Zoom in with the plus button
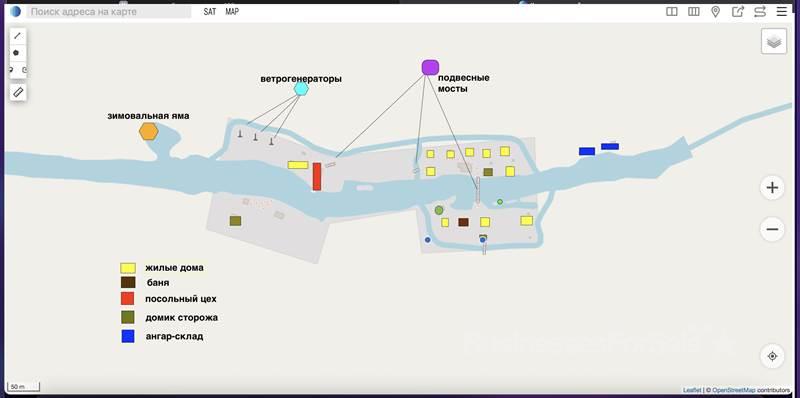Viewport: 800px width, 398px height. click(x=772, y=187)
